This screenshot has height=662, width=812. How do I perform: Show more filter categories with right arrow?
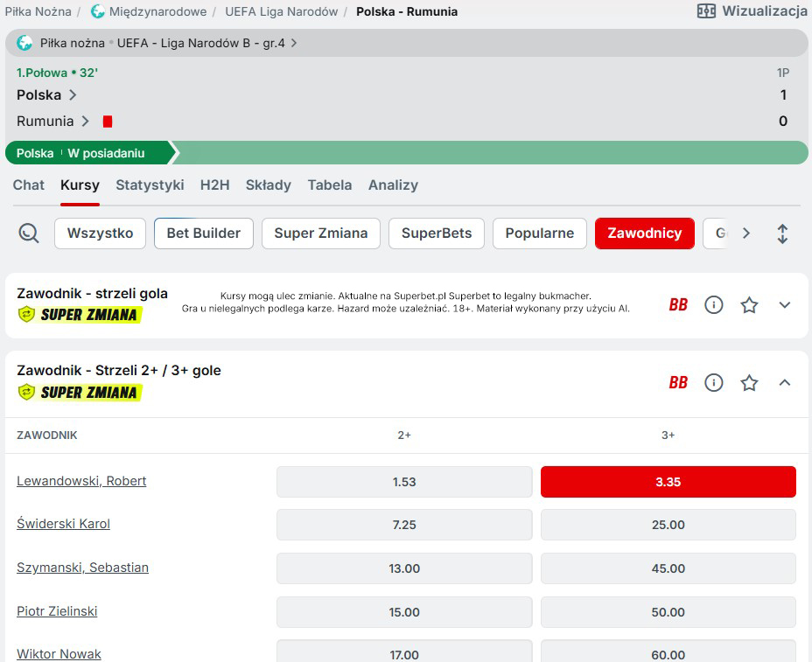point(746,233)
